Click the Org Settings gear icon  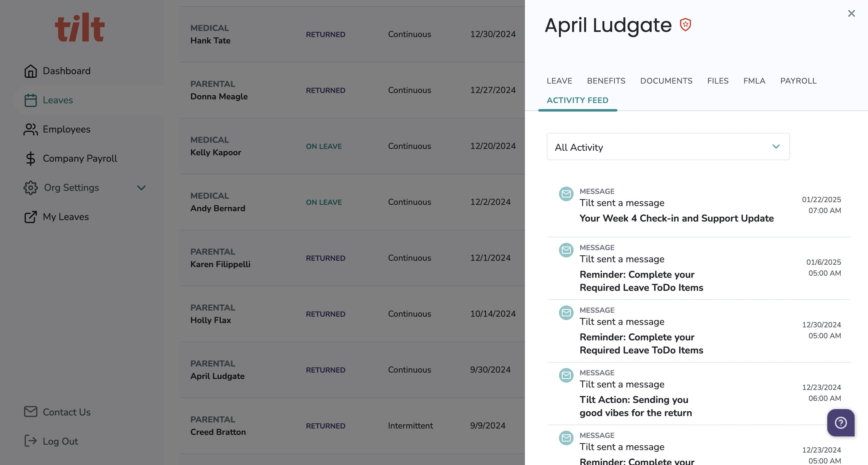[30, 188]
